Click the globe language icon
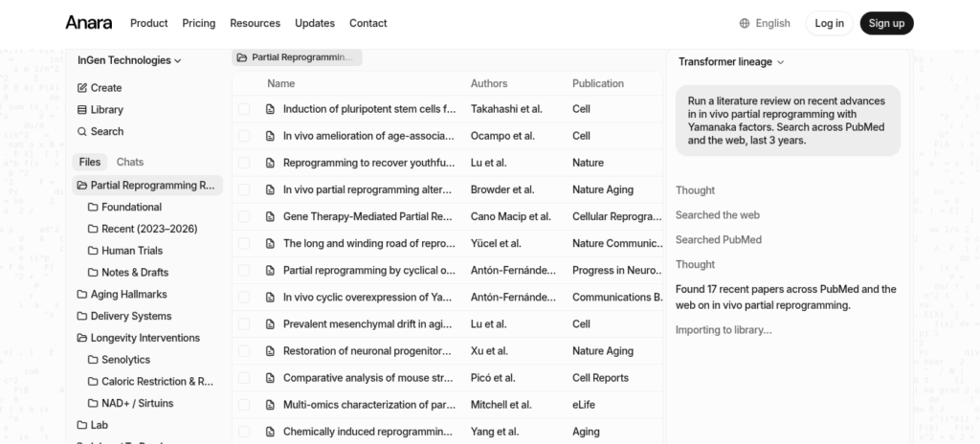 pos(745,23)
